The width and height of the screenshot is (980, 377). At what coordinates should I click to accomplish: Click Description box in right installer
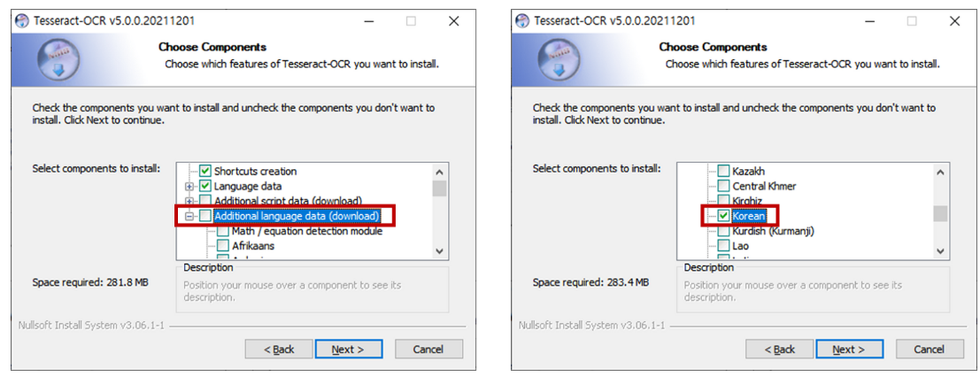tap(813, 289)
